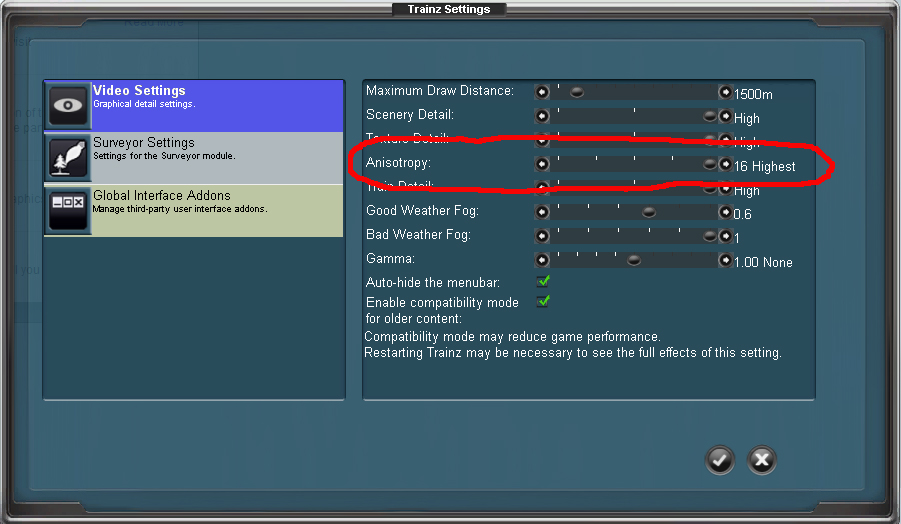Increase Maximum Draw Distance with right arrow
Image resolution: width=901 pixels, height=524 pixels.
coord(725,92)
